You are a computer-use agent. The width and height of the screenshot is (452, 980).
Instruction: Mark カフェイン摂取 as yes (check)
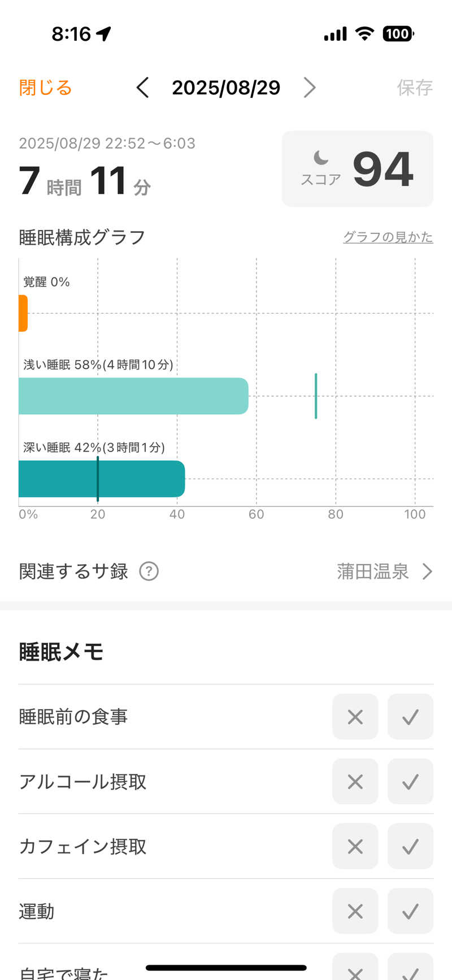click(410, 846)
